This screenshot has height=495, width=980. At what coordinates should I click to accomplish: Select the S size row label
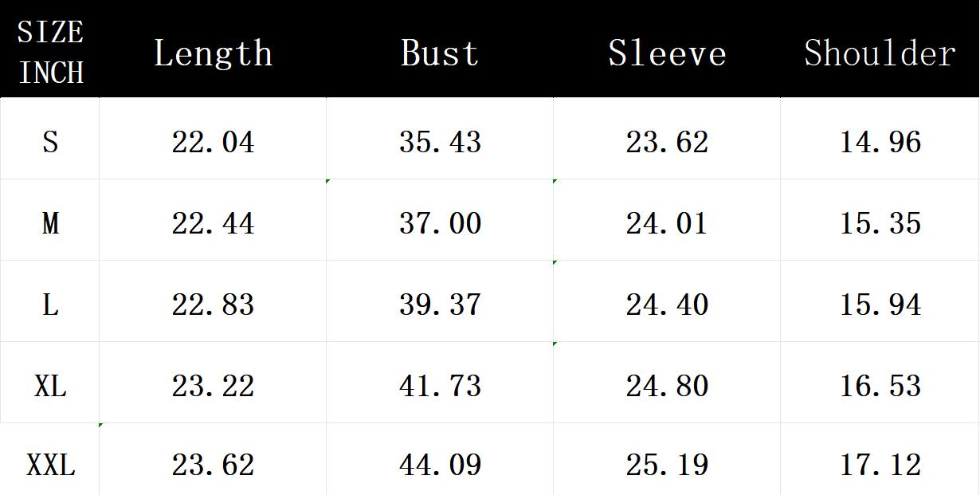point(50,142)
